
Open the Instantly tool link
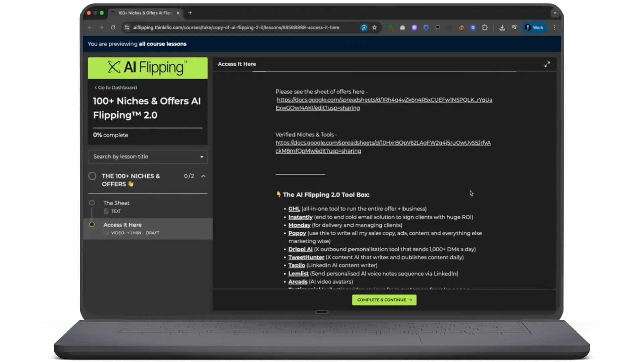(x=300, y=217)
